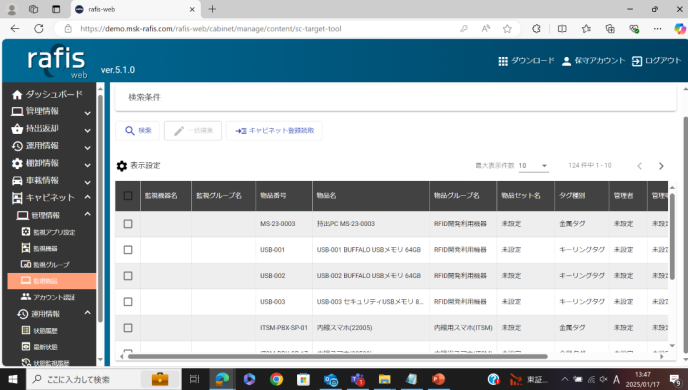This screenshot has height=390, width=688.
Task: Click the 検索 magnifier button
Action: click(x=138, y=131)
